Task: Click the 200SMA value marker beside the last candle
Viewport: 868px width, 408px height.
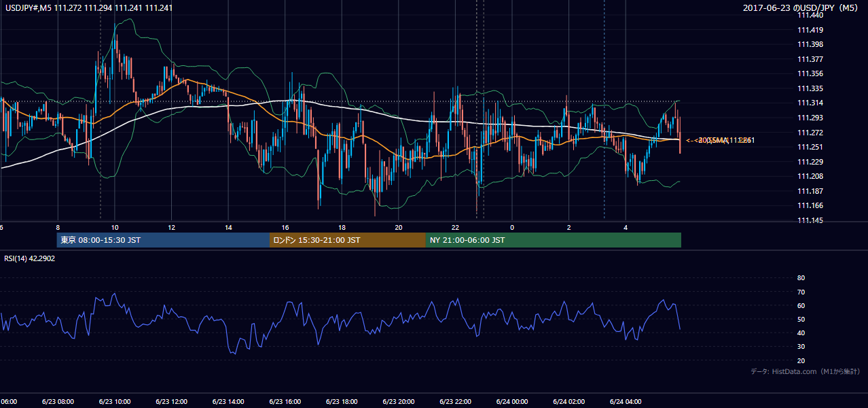Action: 721,140
